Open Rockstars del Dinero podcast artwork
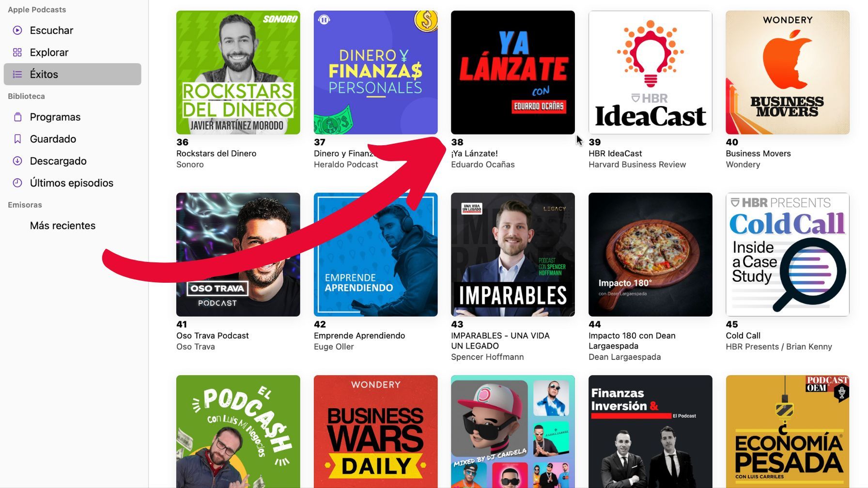868x488 pixels. [238, 73]
